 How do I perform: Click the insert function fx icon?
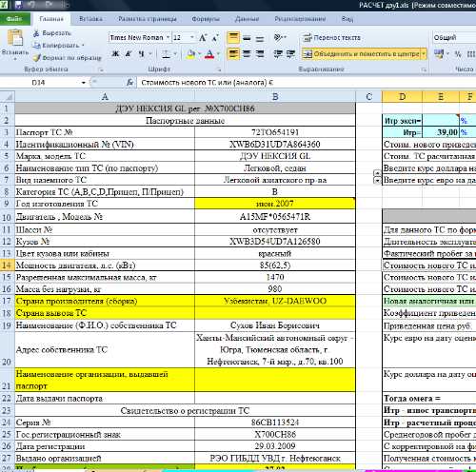click(129, 83)
